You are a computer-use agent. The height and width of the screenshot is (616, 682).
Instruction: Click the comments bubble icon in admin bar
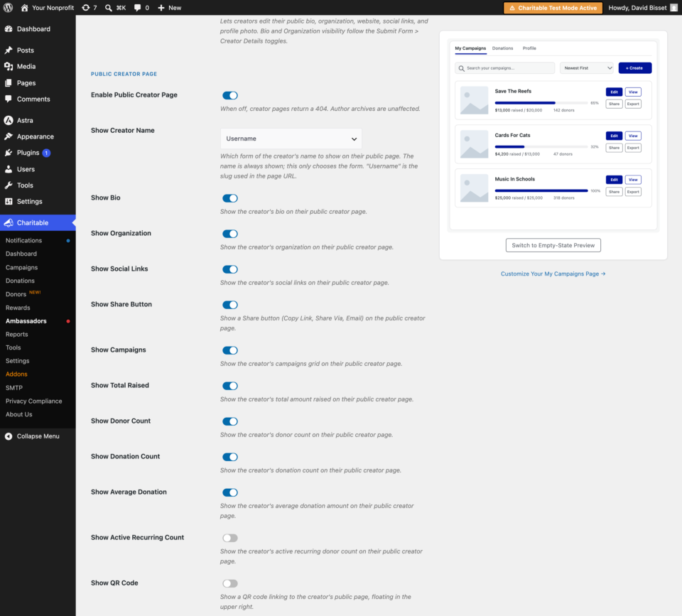137,7
